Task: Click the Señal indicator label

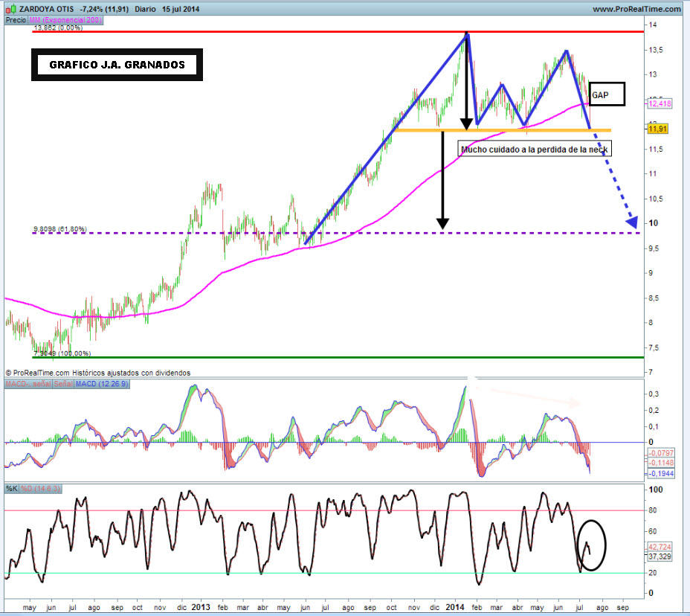Action: [62, 383]
